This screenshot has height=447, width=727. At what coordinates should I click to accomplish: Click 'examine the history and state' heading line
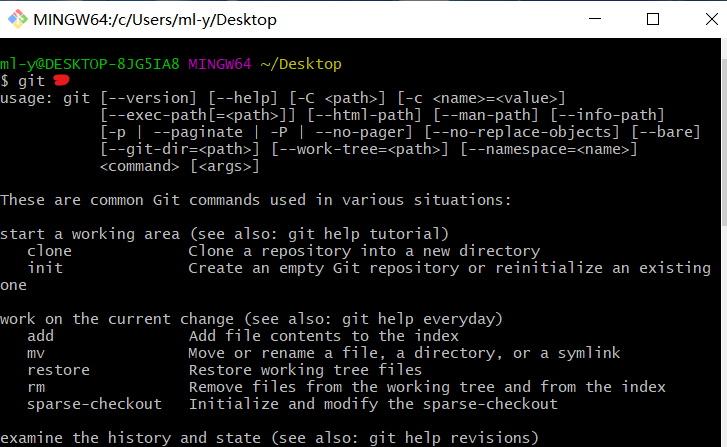pyautogui.click(x=269, y=438)
